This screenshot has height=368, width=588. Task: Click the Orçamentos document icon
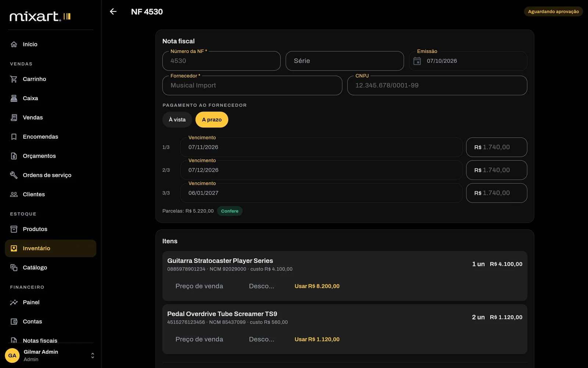14,156
